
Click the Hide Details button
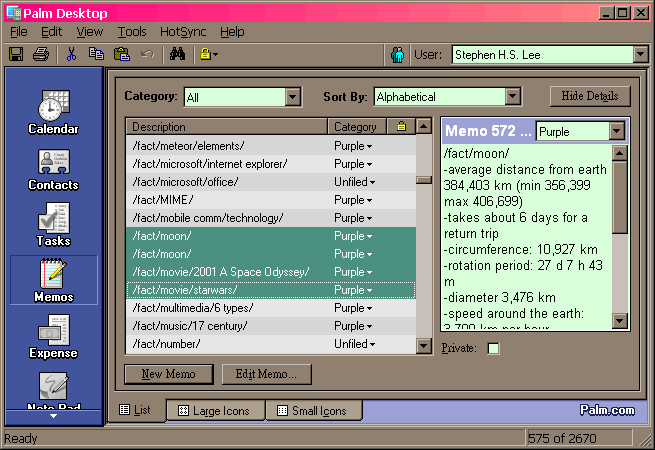click(x=589, y=96)
